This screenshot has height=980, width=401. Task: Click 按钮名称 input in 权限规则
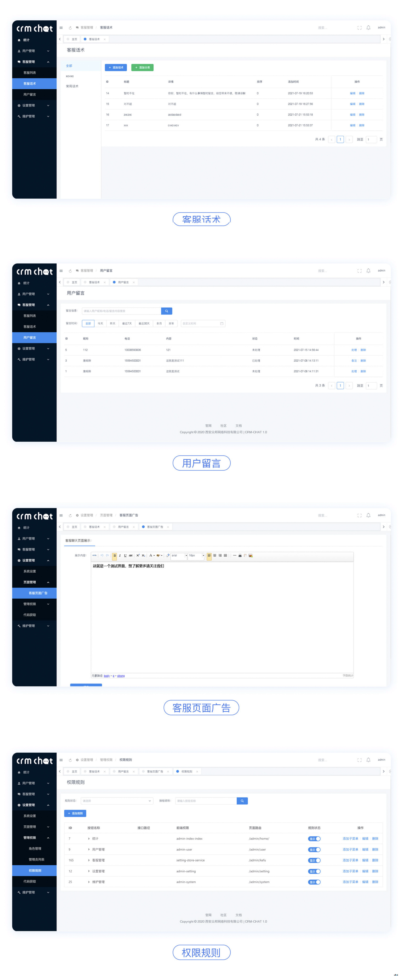206,801
